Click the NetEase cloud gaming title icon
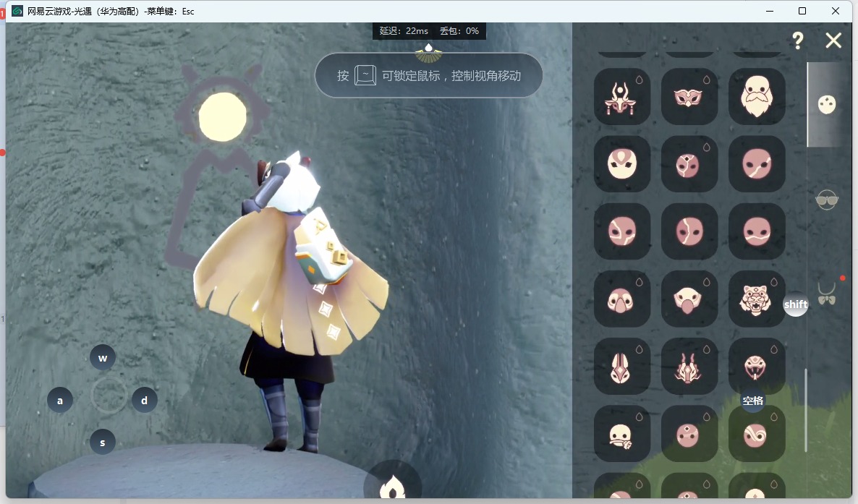This screenshot has width=858, height=504. click(x=17, y=11)
